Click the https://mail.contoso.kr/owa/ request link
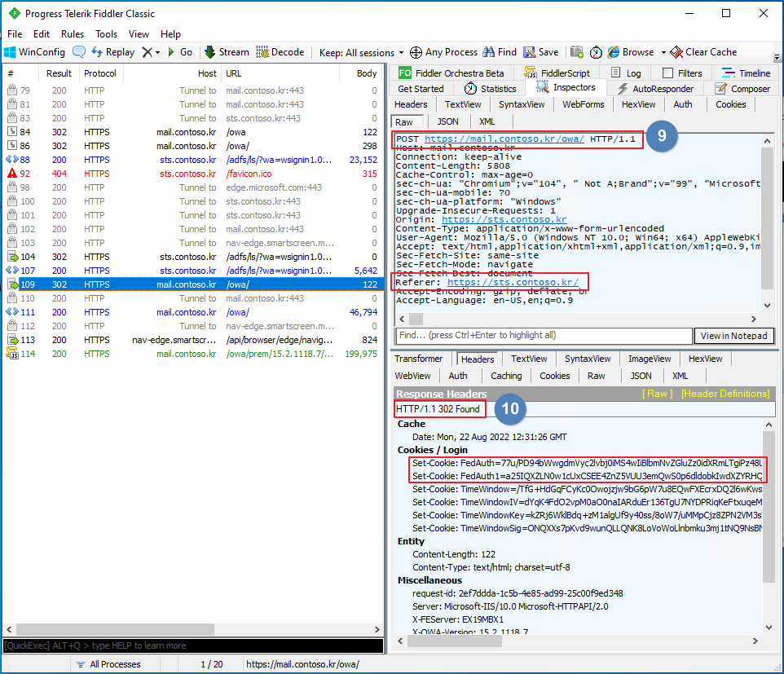This screenshot has width=784, height=674. [504, 139]
